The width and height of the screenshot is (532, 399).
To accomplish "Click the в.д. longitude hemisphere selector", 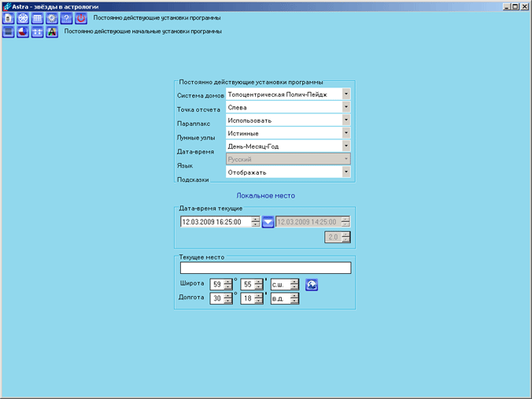I will [285, 298].
